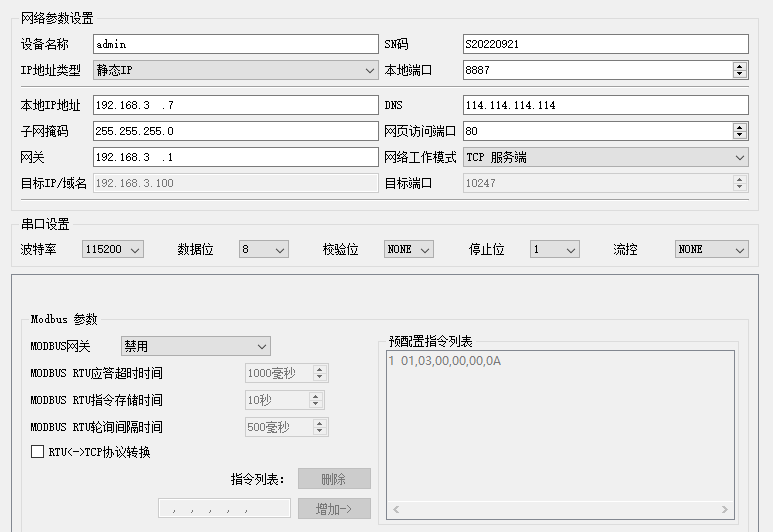773x532 pixels.
Task: Click the 网关 address field
Action: [x=235, y=157]
